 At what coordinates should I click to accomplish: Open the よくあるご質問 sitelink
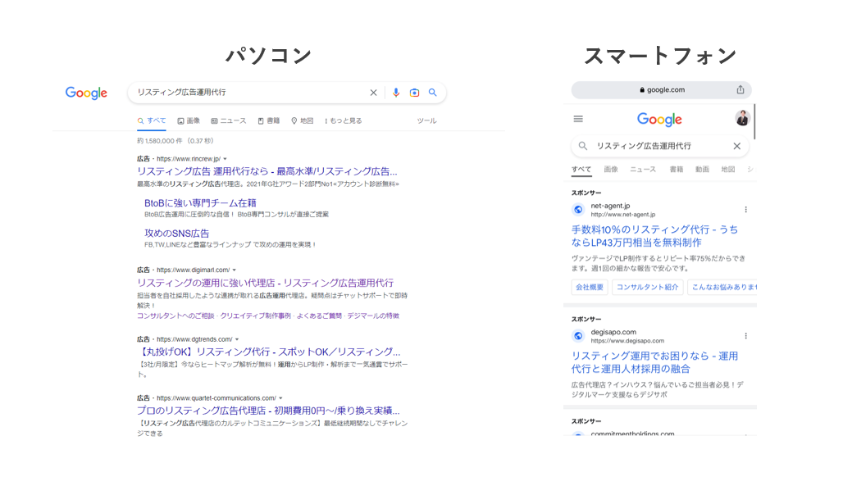(319, 316)
